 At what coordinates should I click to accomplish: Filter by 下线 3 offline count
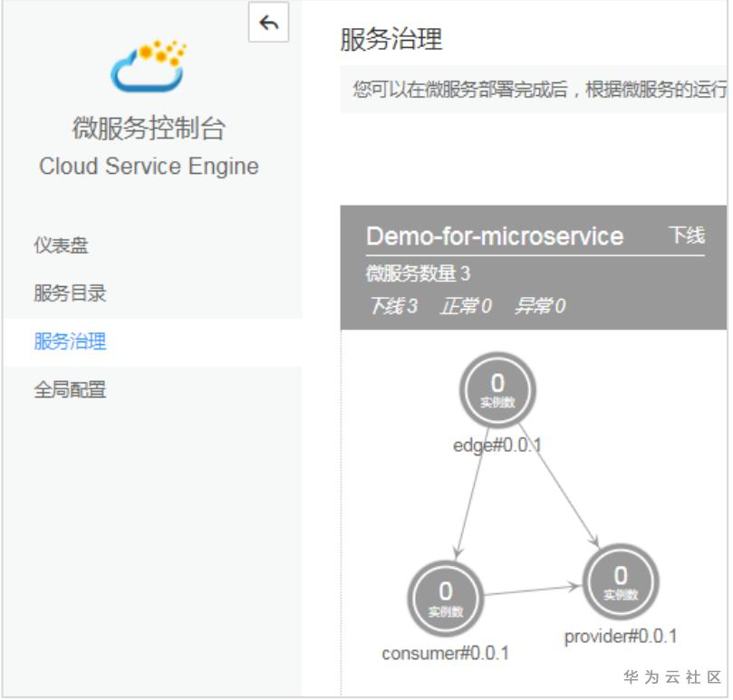pyautogui.click(x=392, y=306)
